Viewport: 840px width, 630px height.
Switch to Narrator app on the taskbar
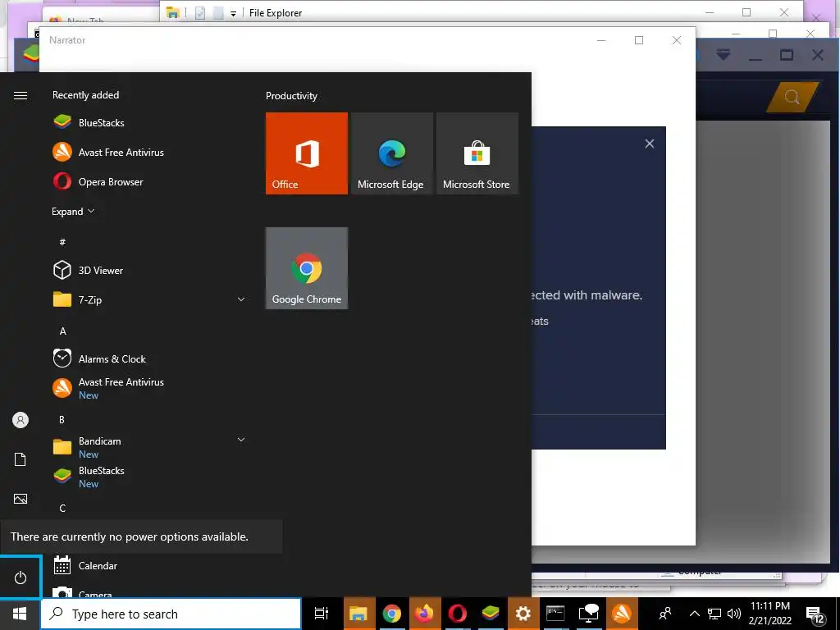click(589, 614)
